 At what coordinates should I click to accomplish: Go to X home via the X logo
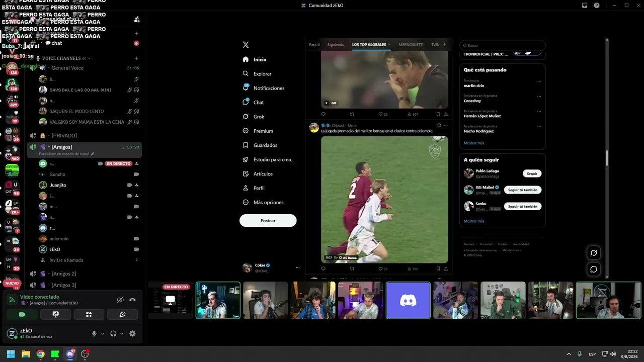246,45
